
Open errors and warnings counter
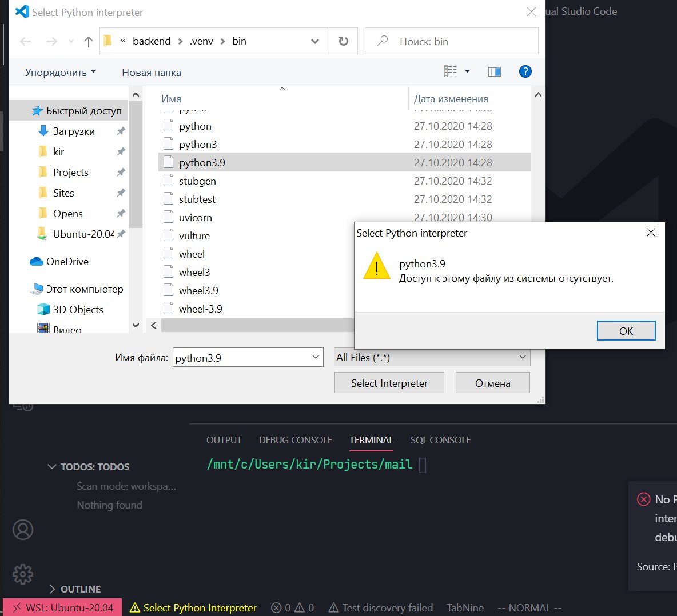tap(292, 607)
